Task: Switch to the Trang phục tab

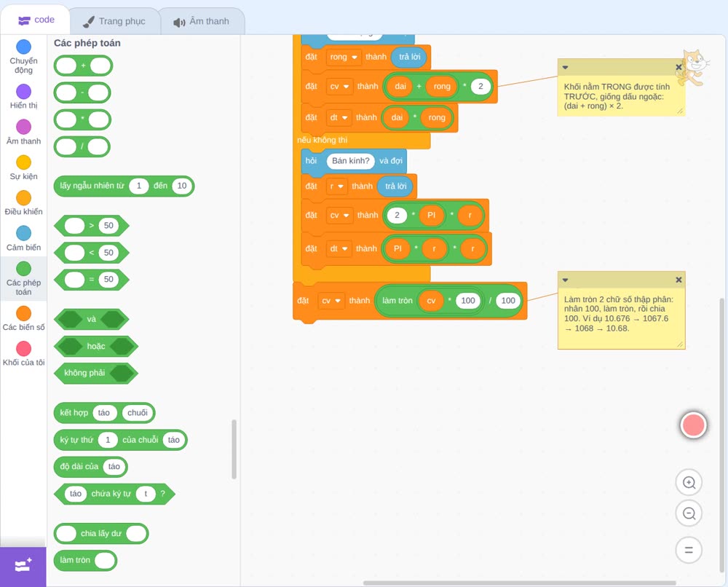Action: click(114, 21)
